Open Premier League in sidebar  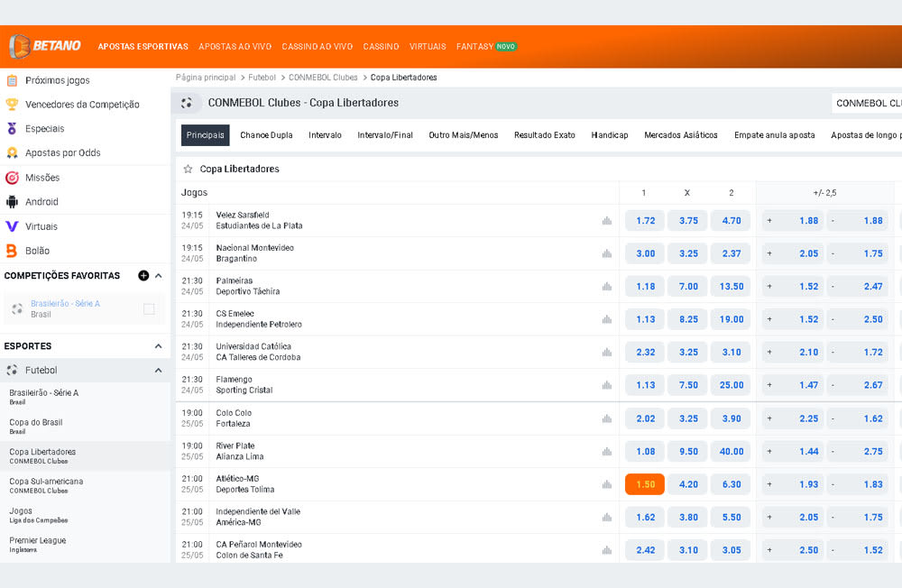pyautogui.click(x=85, y=545)
